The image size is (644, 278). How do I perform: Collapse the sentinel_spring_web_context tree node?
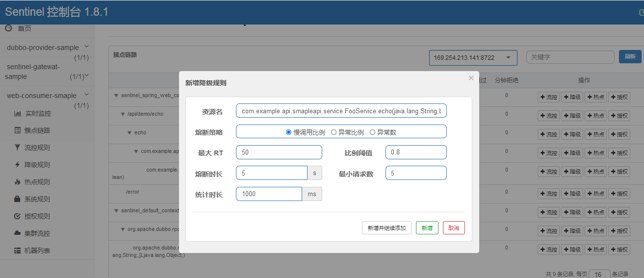click(116, 95)
